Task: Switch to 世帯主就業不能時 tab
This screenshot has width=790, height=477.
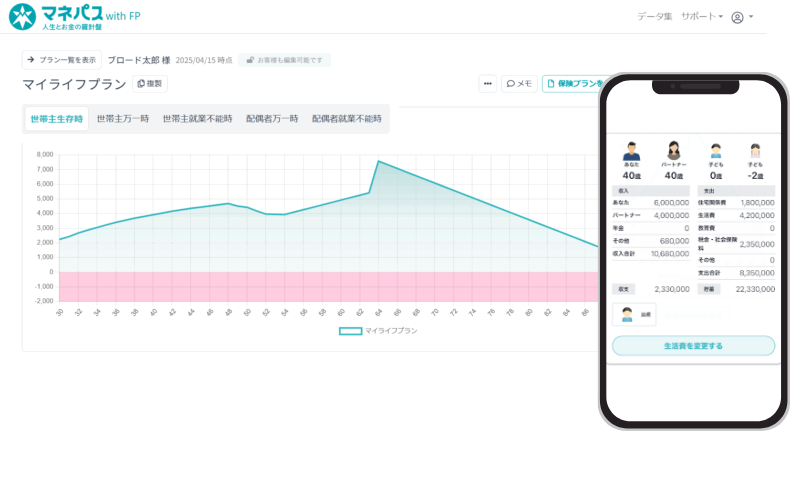Action: click(197, 119)
